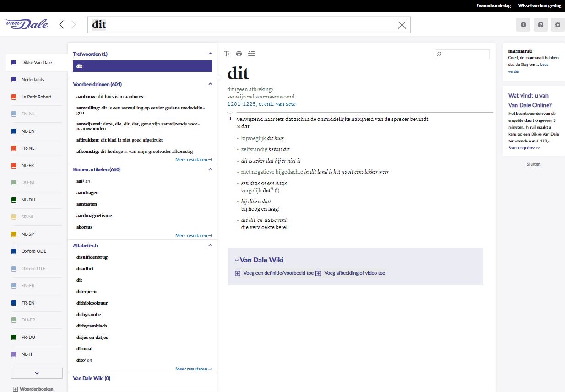Click the Van Dale logo
The width and height of the screenshot is (565, 392).
27,24
